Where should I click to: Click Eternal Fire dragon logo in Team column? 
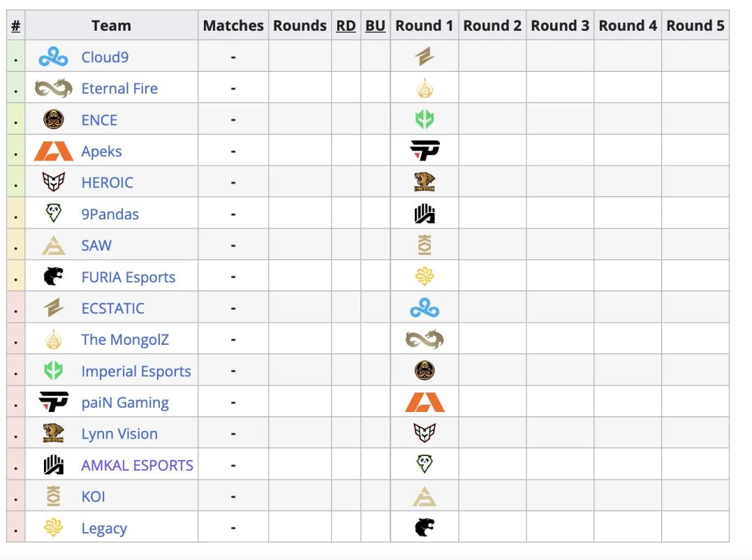click(x=54, y=89)
